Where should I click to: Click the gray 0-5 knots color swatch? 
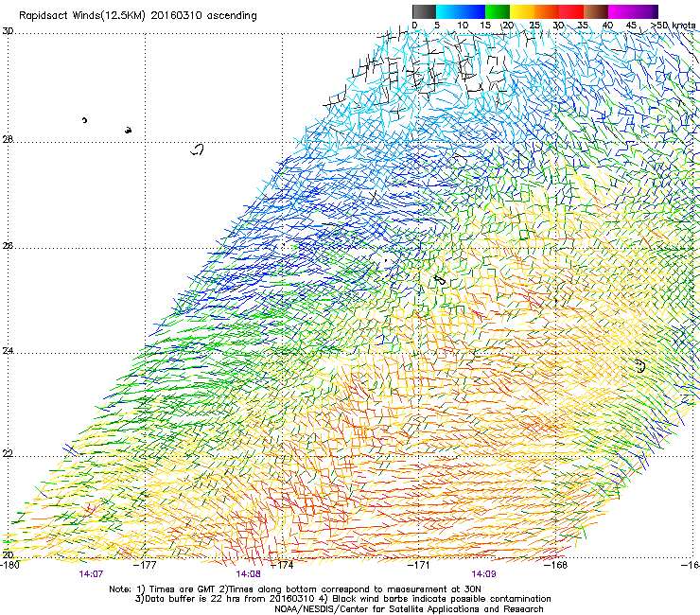(x=424, y=11)
